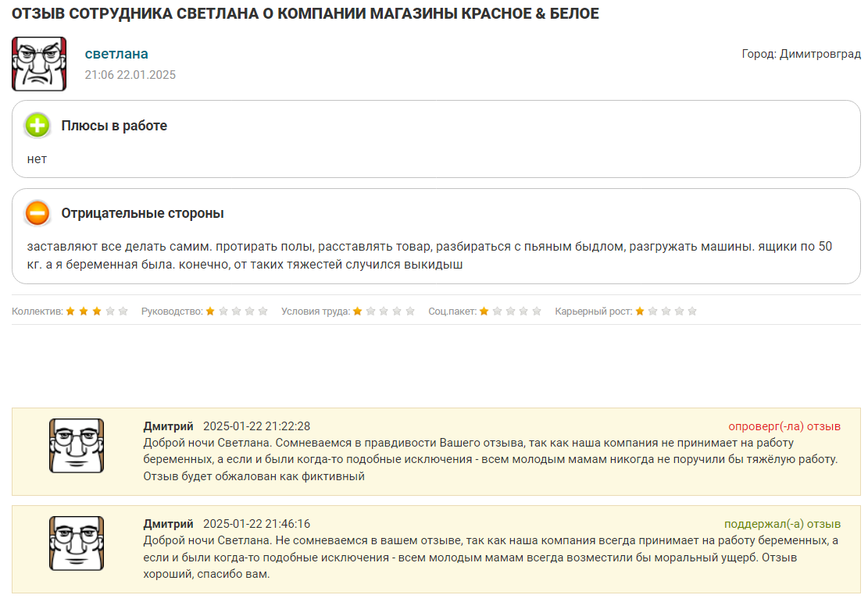Click the fifth star of Карьерный рост rating
The height and width of the screenshot is (602, 868).
pos(692,311)
